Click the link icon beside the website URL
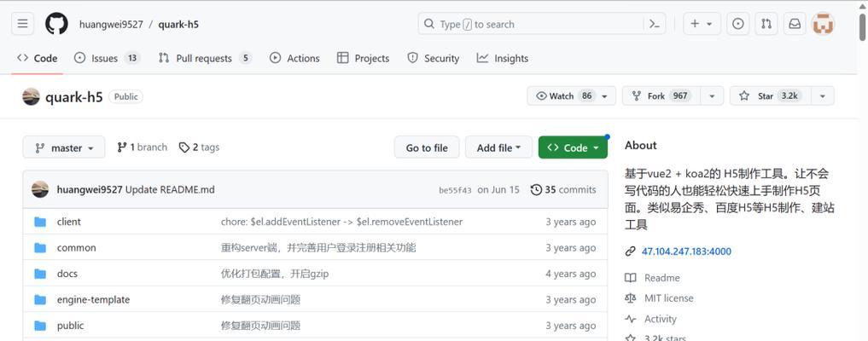The image size is (868, 341). click(x=630, y=251)
